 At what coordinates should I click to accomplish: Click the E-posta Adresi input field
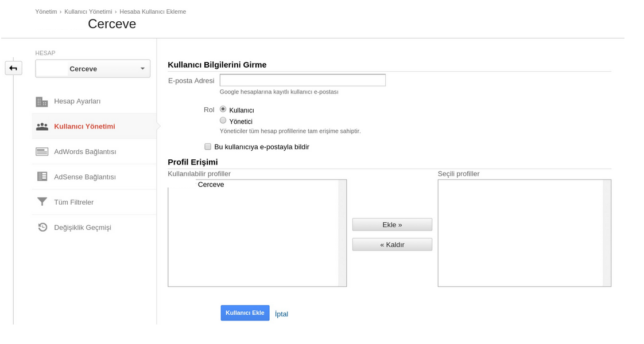302,80
